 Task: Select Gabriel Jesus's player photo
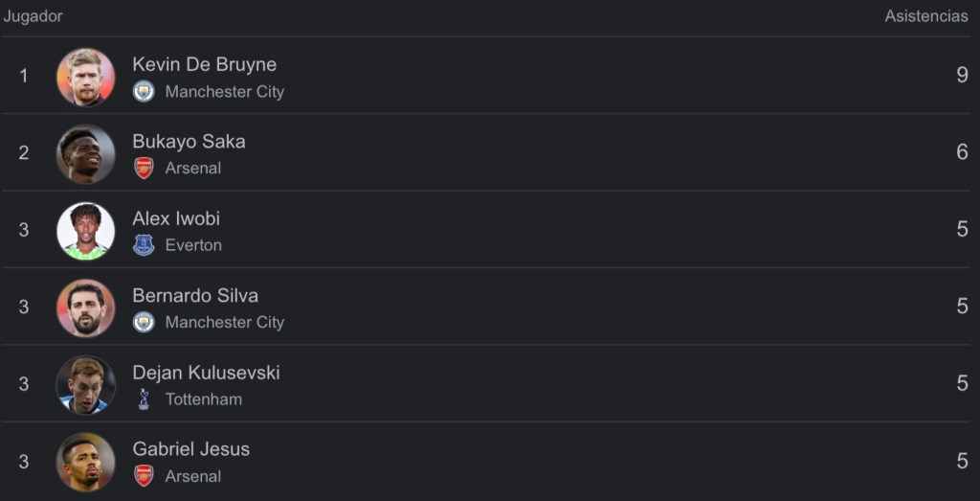85,462
